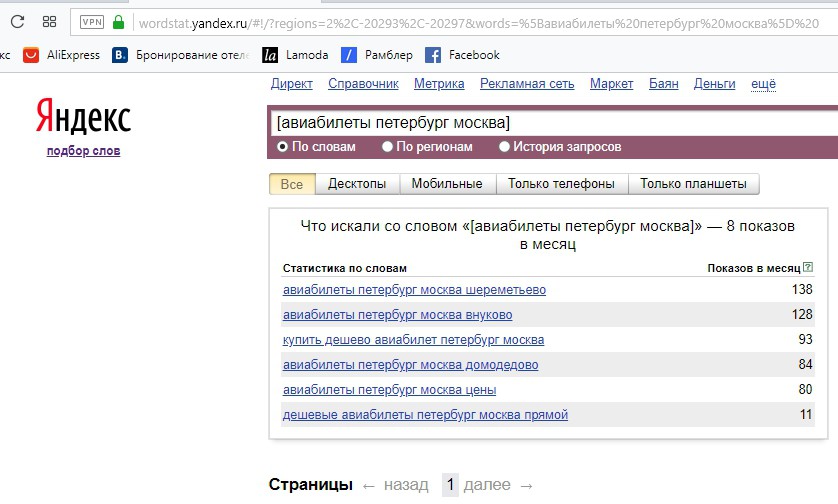
Task: Toggle the VPN badge in address bar
Action: click(92, 22)
